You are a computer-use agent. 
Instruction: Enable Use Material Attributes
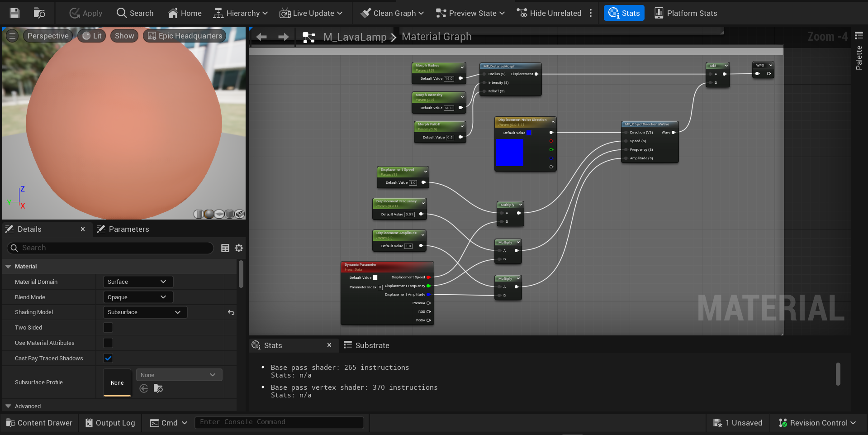tap(108, 343)
